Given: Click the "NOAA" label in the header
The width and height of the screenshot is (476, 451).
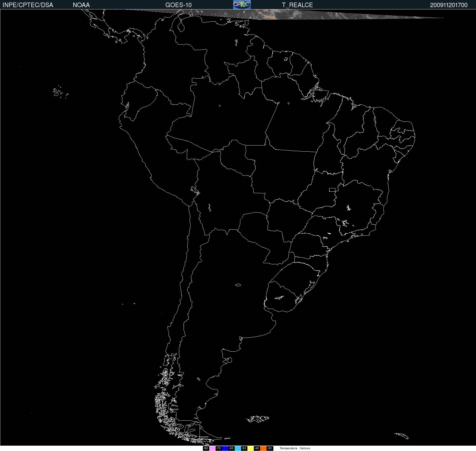Looking at the screenshot, I should click(x=81, y=5).
